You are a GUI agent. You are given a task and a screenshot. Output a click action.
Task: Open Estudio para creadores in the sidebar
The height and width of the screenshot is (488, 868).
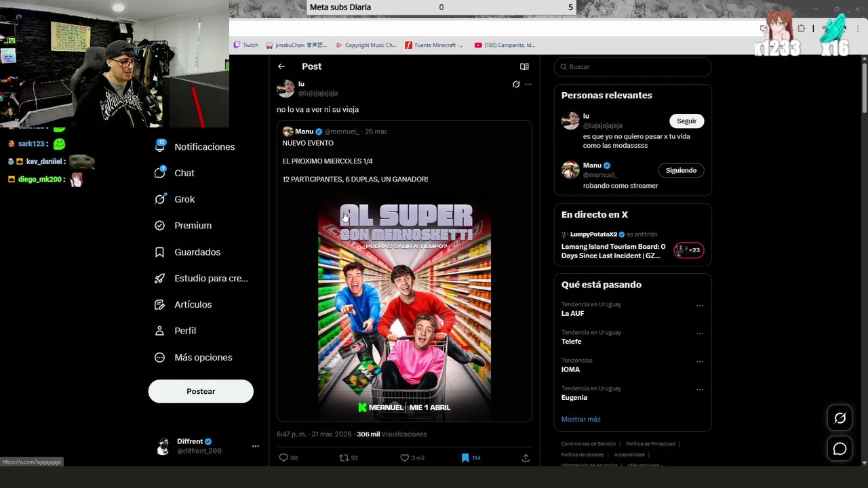201,278
